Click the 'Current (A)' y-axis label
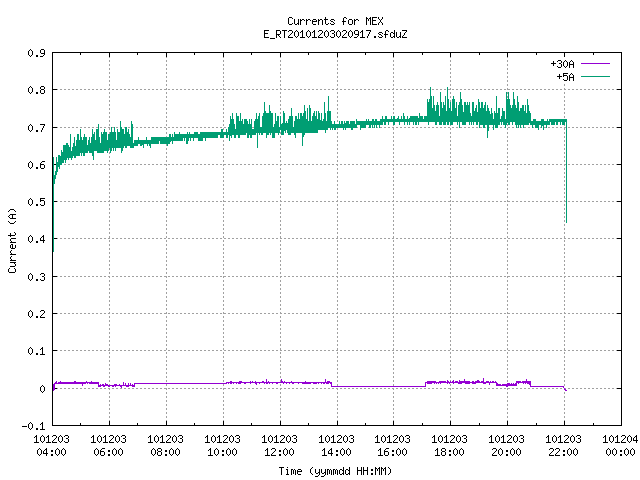Screen dimensions: 640x480 tap(12, 240)
